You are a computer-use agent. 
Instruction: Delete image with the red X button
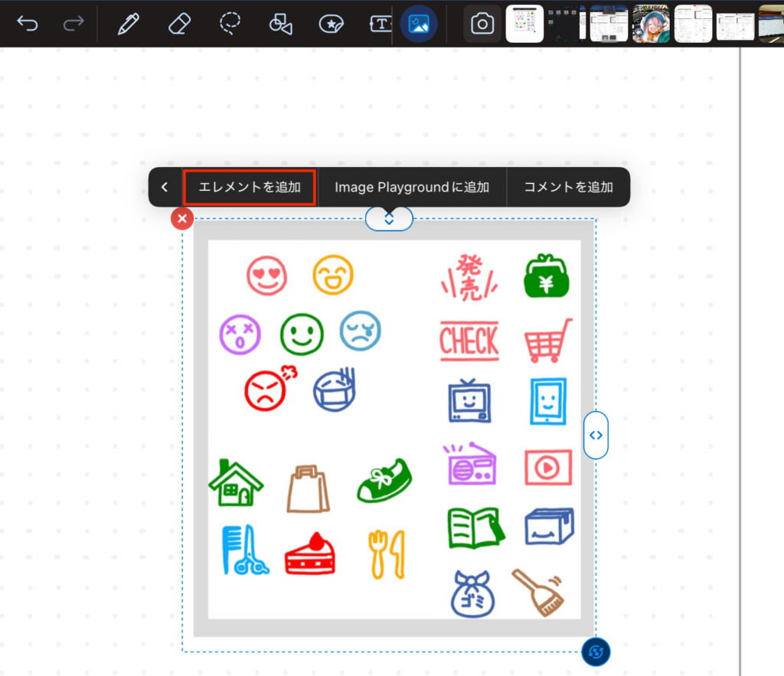181,219
